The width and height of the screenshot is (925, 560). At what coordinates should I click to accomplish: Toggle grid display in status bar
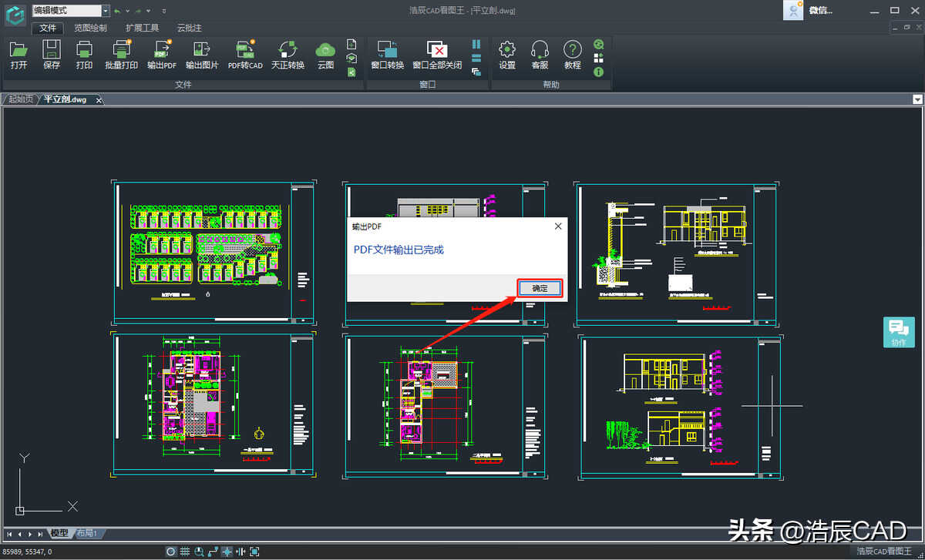pyautogui.click(x=185, y=552)
